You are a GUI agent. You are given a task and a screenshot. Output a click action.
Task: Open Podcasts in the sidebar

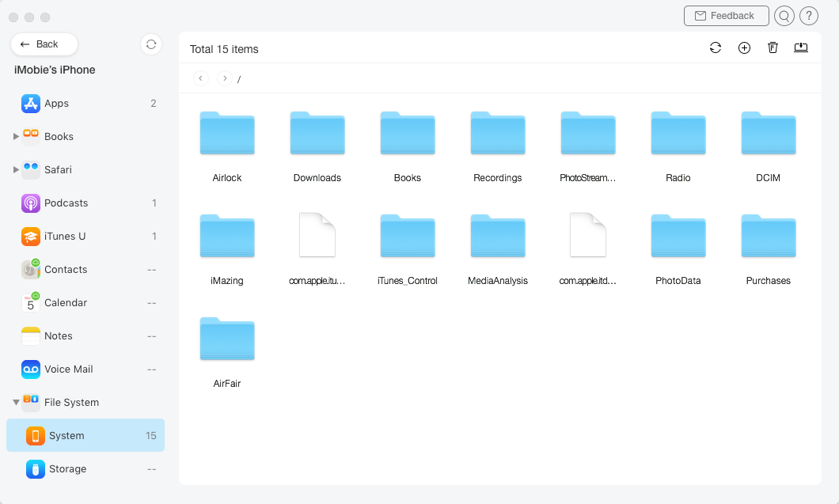85,203
